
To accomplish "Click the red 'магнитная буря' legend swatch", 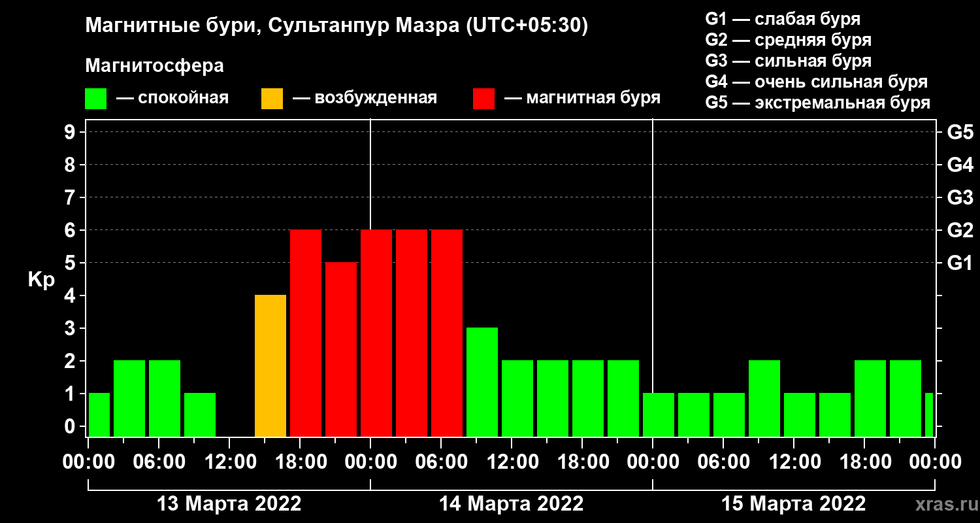I will [483, 99].
